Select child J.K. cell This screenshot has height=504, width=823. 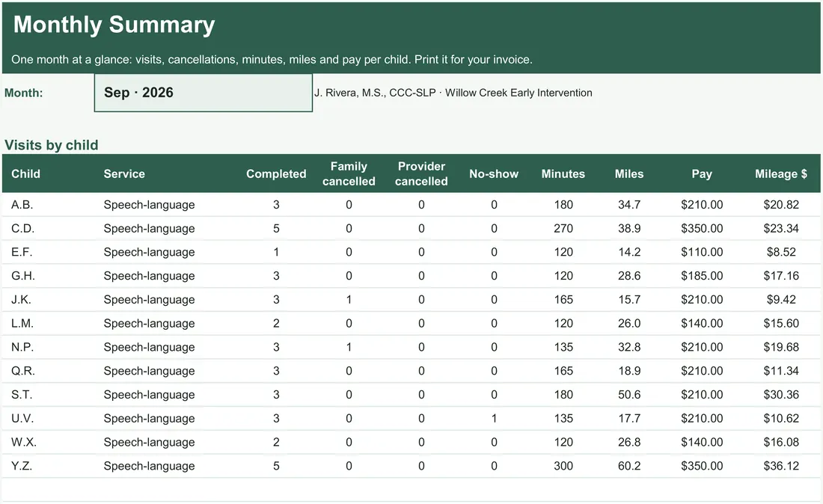(21, 299)
